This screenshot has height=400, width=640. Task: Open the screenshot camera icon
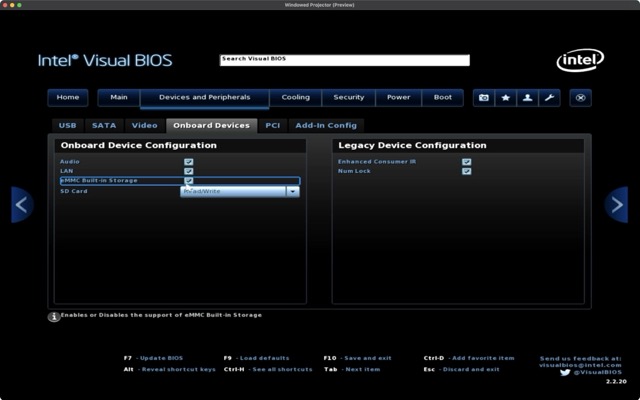(484, 98)
